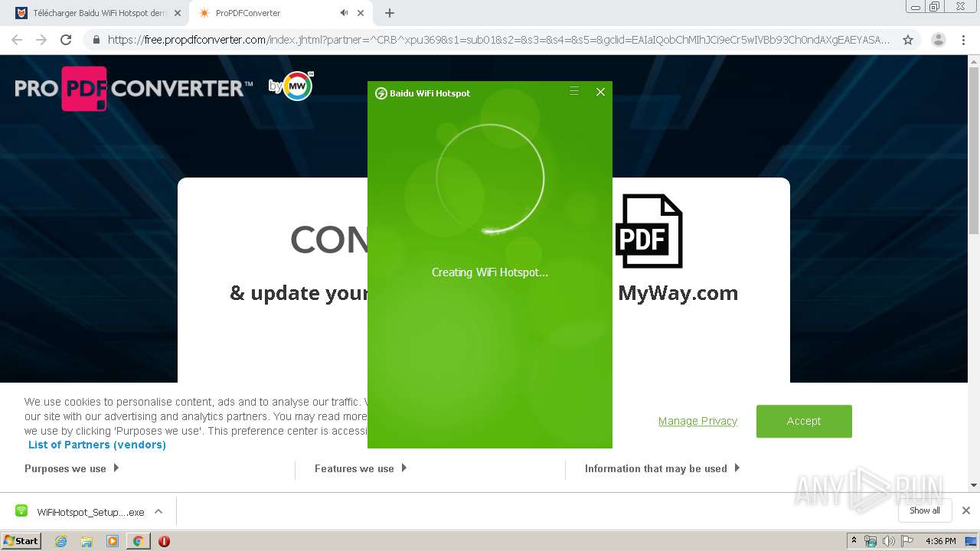
Task: Mute audio on the ProPDFConverter tab
Action: click(344, 13)
